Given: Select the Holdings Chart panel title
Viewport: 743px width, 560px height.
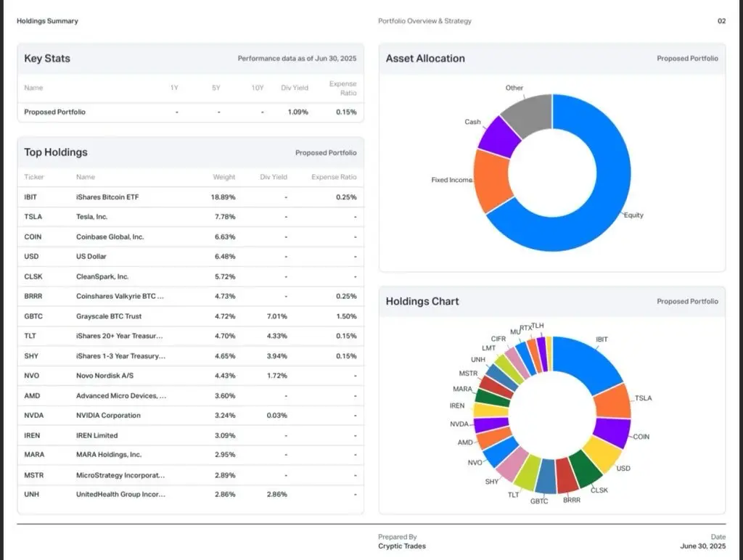Looking at the screenshot, I should coord(422,301).
